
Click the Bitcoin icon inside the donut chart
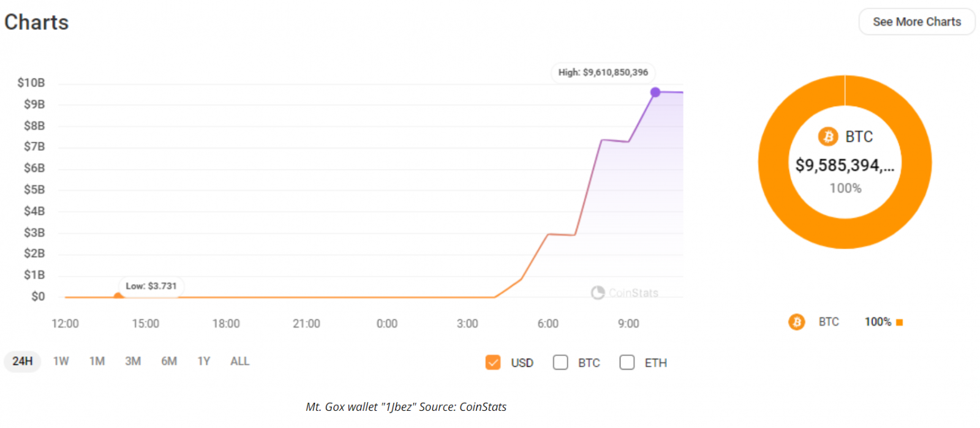829,137
